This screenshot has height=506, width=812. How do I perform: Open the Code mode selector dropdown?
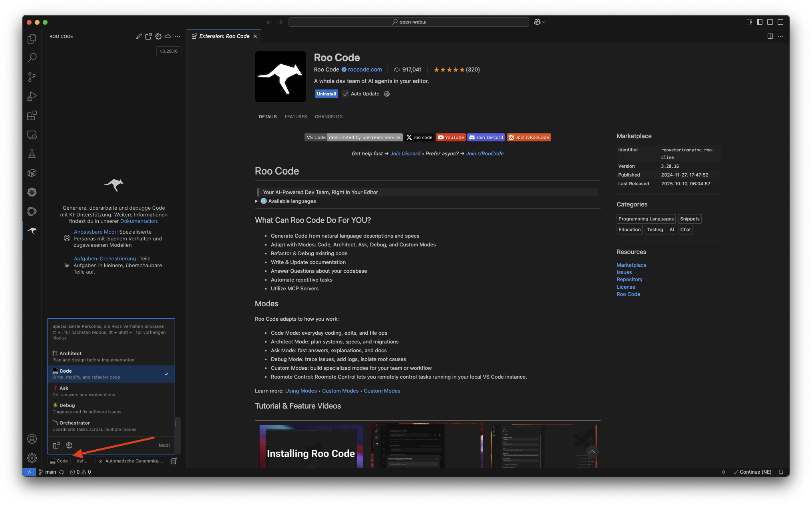coord(59,461)
